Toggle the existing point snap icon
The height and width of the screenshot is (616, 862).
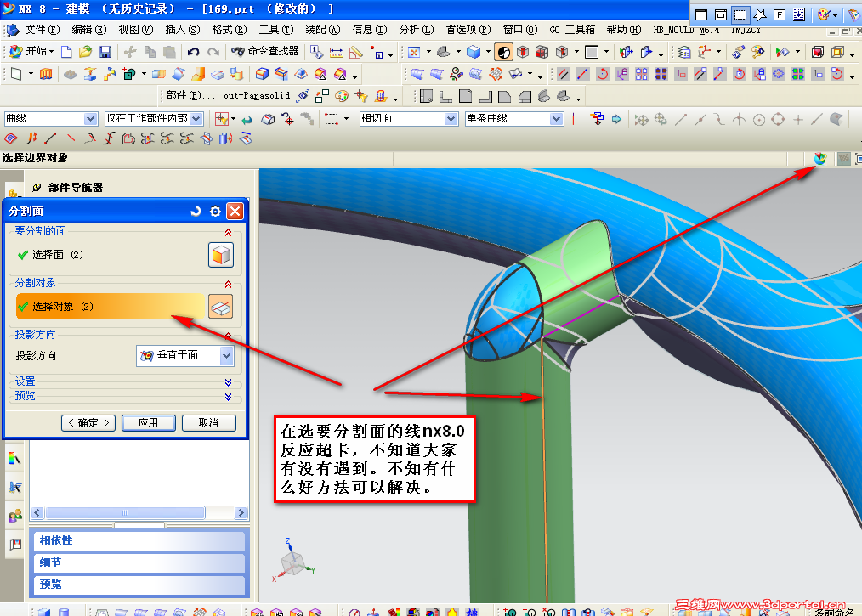797,119
